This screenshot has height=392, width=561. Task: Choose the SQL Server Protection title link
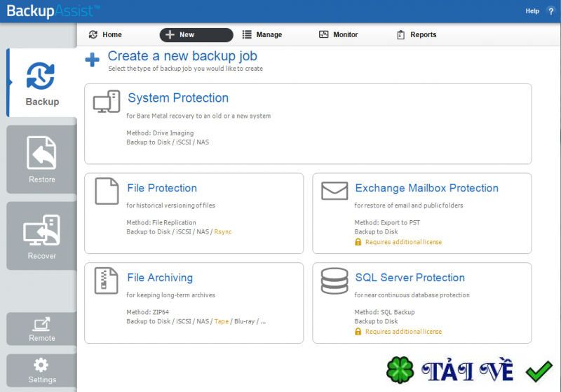[x=410, y=278]
